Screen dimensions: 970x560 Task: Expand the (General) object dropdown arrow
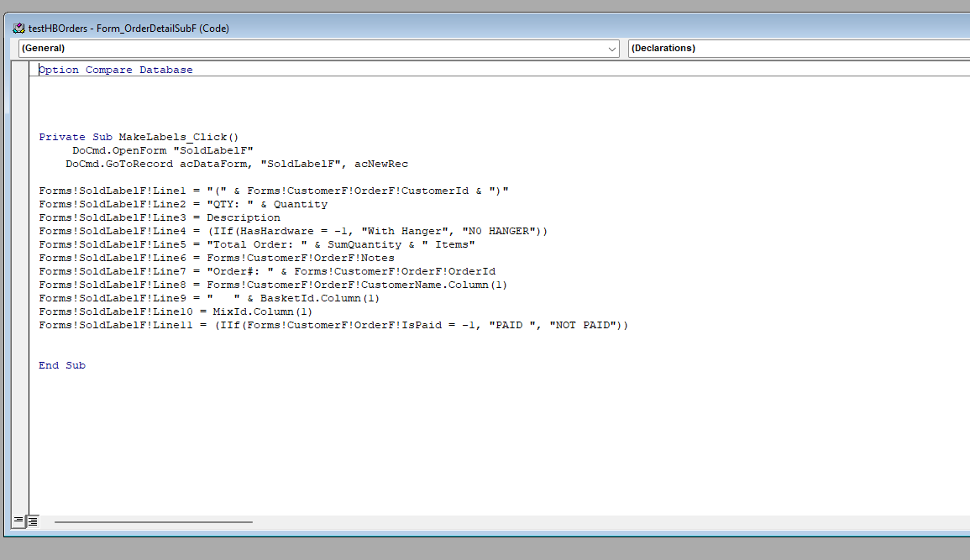[611, 49]
